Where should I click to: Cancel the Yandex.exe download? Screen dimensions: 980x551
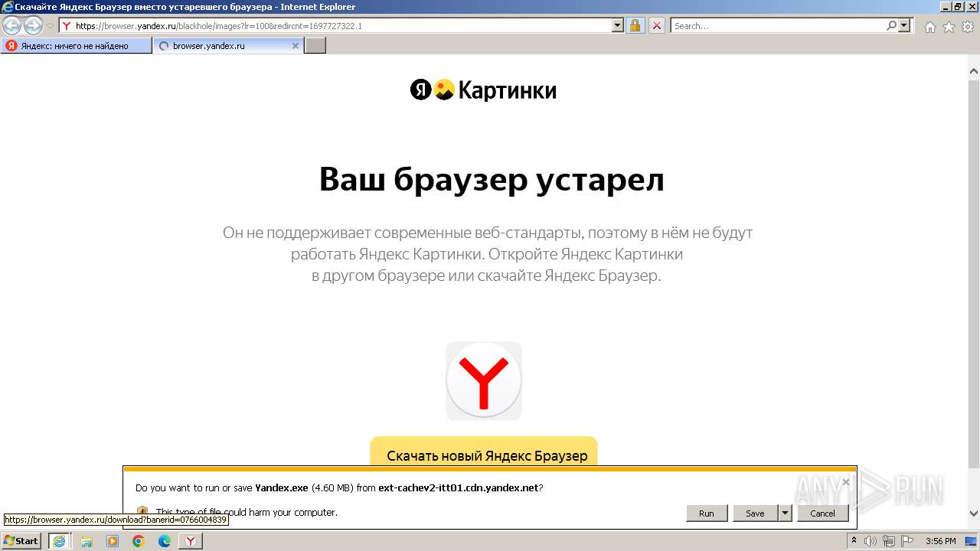822,513
